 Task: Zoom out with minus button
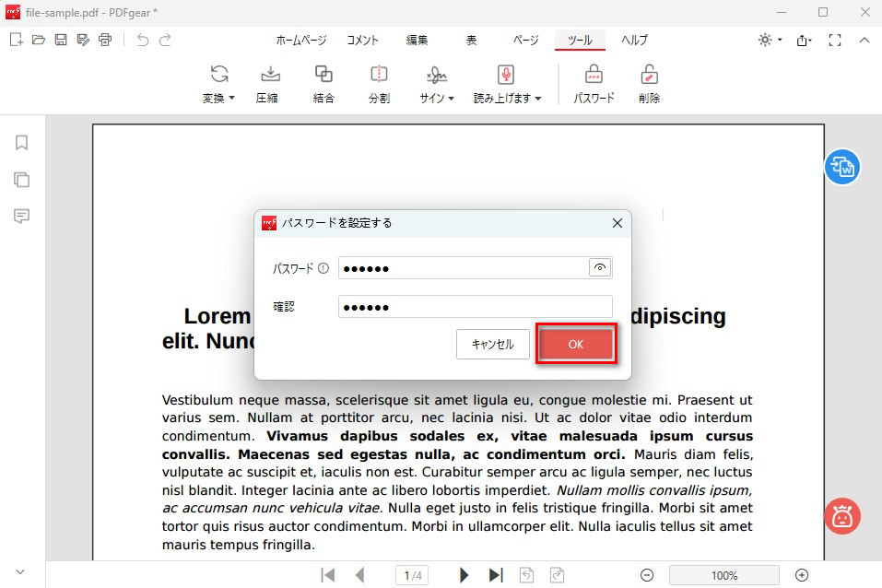tap(647, 575)
